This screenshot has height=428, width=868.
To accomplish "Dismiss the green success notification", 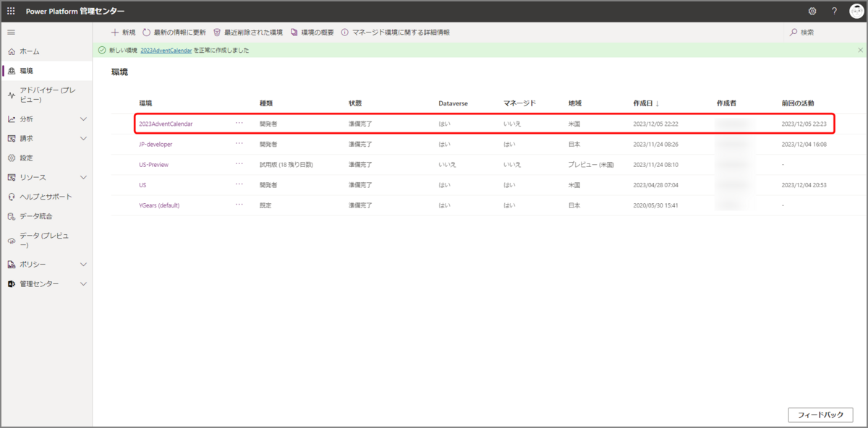I will (860, 50).
